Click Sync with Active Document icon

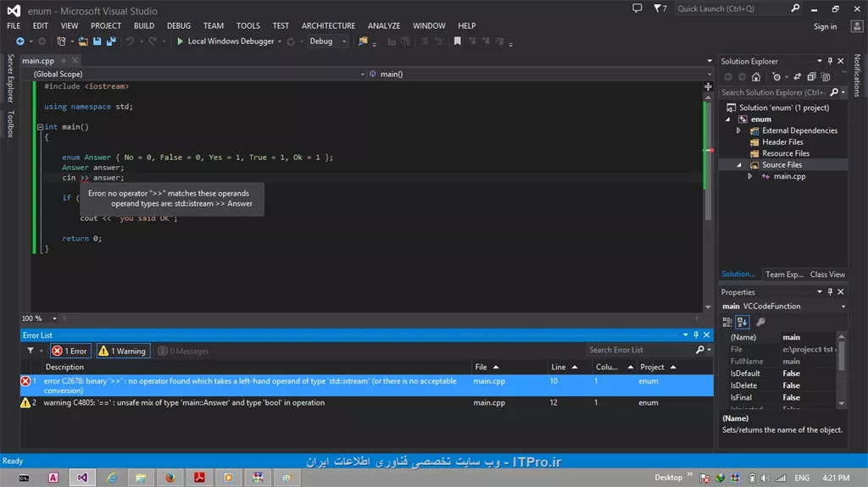click(797, 77)
